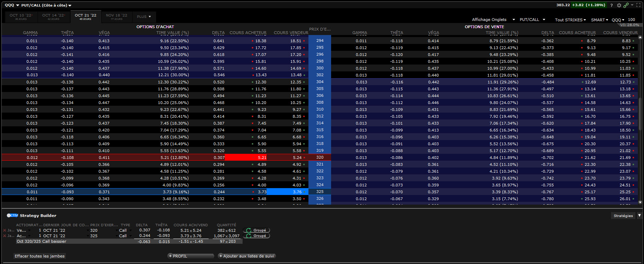Click the 1,067x3,097 quantity cell
The height and width of the screenshot is (264, 644).
(x=227, y=236)
